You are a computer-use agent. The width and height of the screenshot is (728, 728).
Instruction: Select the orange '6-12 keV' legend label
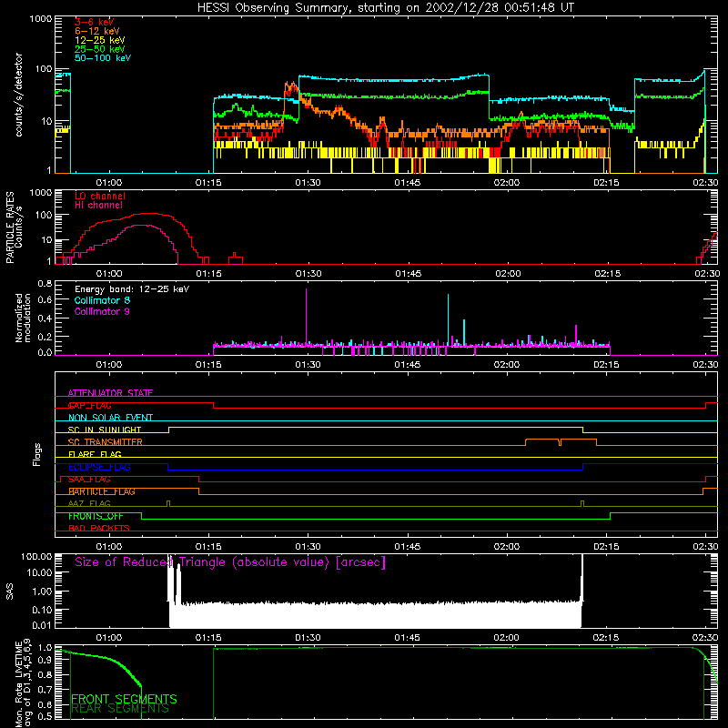97,31
